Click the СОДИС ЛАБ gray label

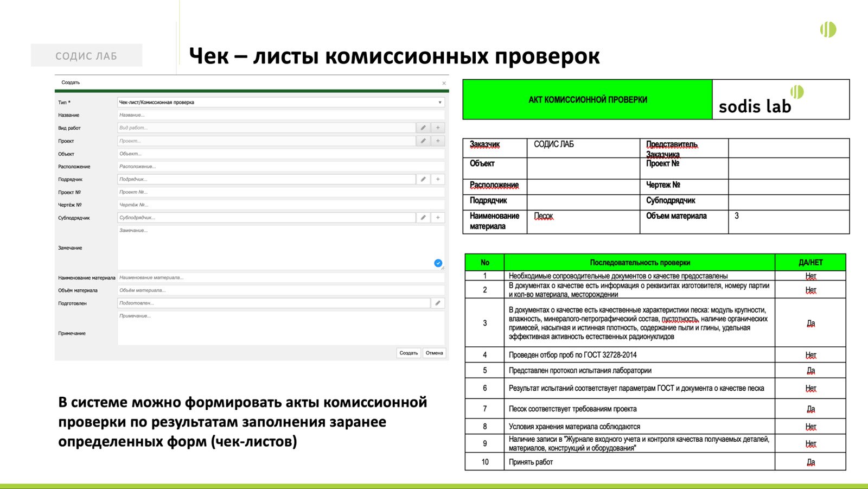coord(86,55)
